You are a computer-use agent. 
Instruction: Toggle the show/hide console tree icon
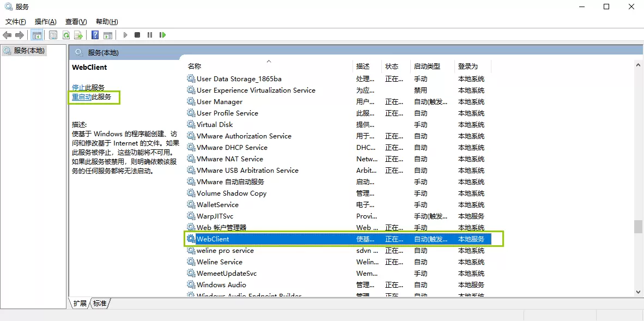(37, 35)
